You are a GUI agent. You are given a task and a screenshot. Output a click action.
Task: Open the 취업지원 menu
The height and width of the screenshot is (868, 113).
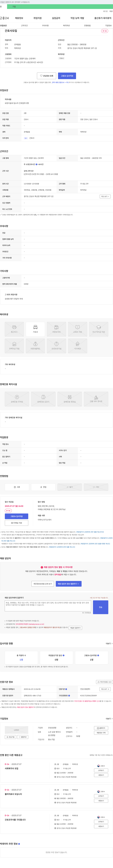(37, 18)
